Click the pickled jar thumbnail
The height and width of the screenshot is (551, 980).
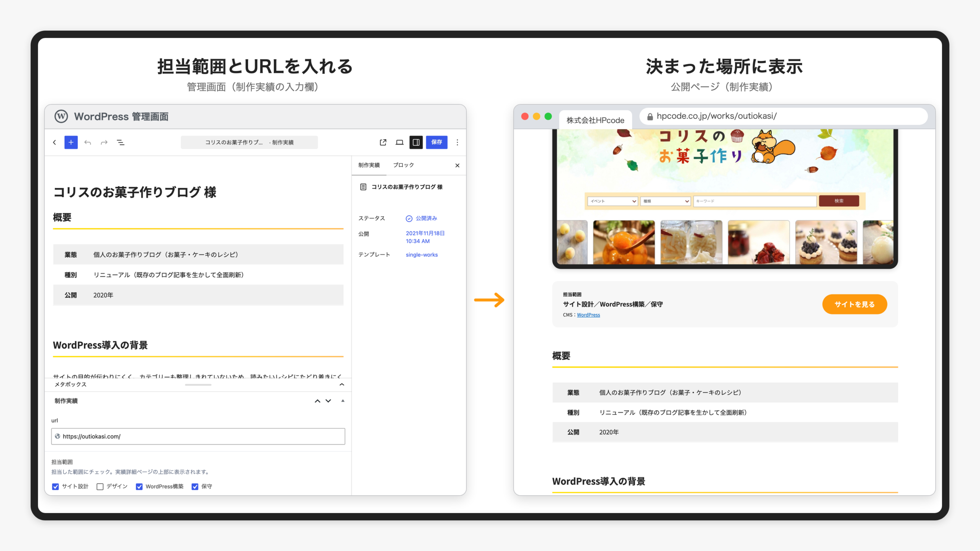[691, 242]
